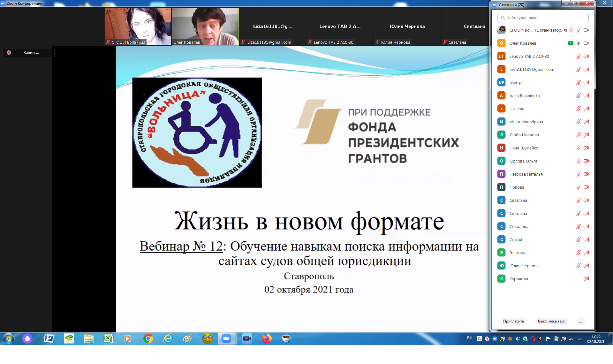The height and width of the screenshot is (364, 613).
Task: Click the volume speaker tray icon
Action: pos(518,339)
